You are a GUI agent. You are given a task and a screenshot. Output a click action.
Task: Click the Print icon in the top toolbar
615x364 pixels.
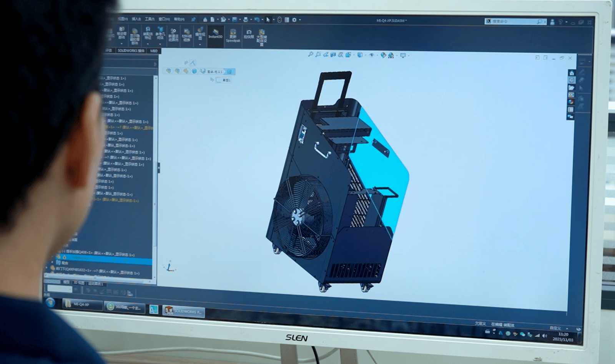[245, 19]
